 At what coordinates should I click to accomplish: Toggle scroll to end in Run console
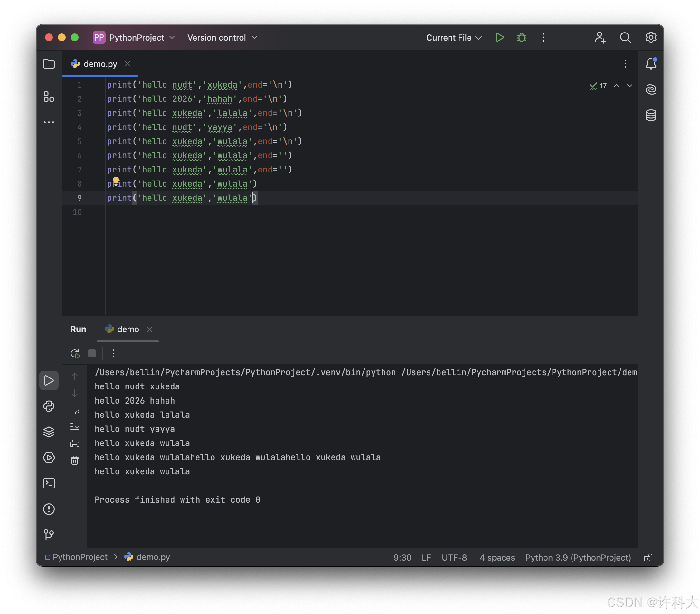75,426
